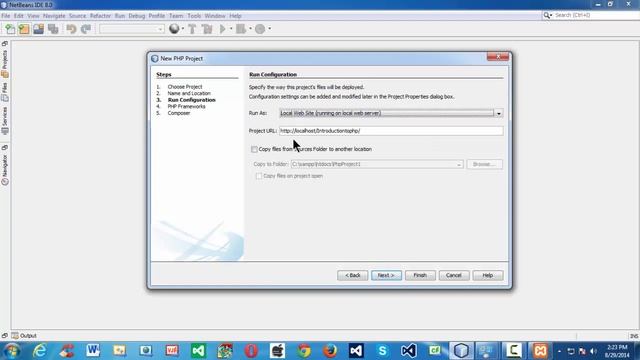Open the project configuration combo box in toolbar
The height and width of the screenshot is (360, 640).
pos(131,29)
